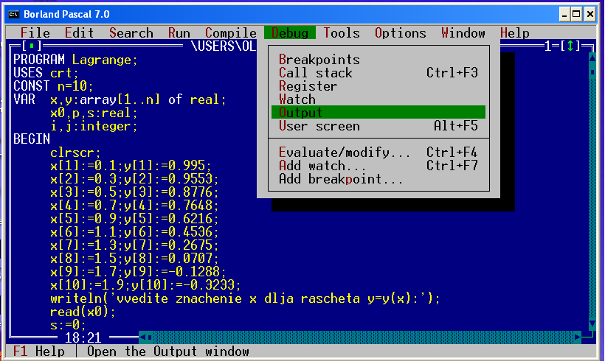Click the 'i,j:integer;' line
Image resolution: width=605 pixels, height=364 pixels.
pos(94,126)
